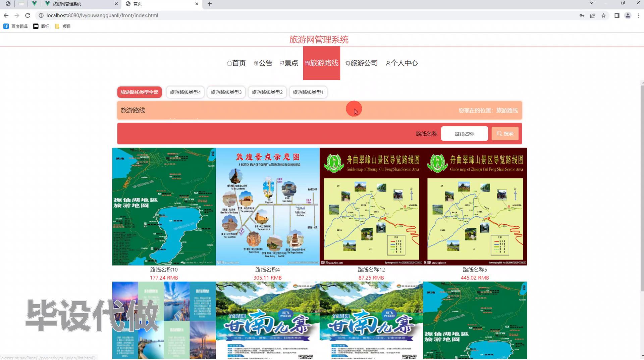This screenshot has width=644, height=360.
Task: Open the 路线名称12 guide map thumbnail
Action: (x=371, y=207)
